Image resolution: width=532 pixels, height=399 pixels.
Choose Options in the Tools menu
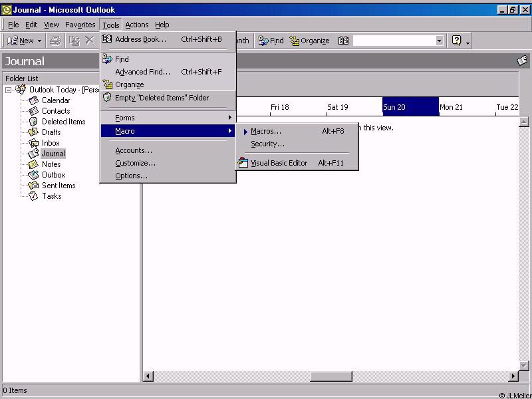[168, 176]
